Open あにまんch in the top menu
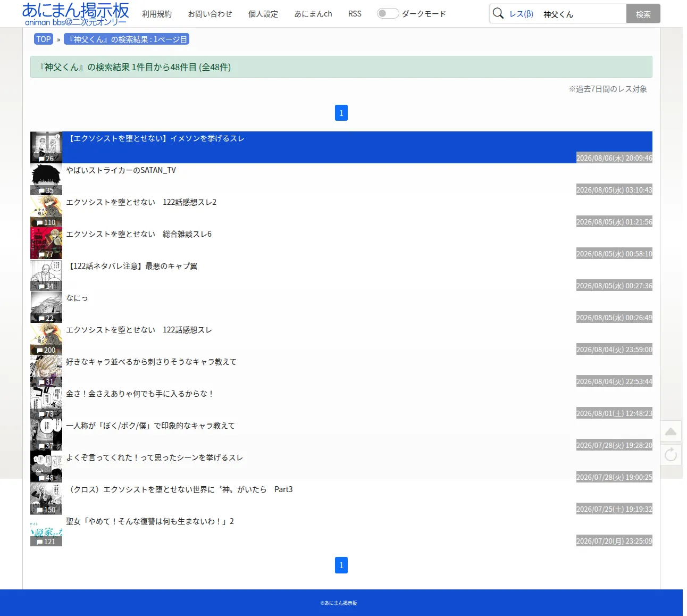687x616 pixels. click(313, 14)
